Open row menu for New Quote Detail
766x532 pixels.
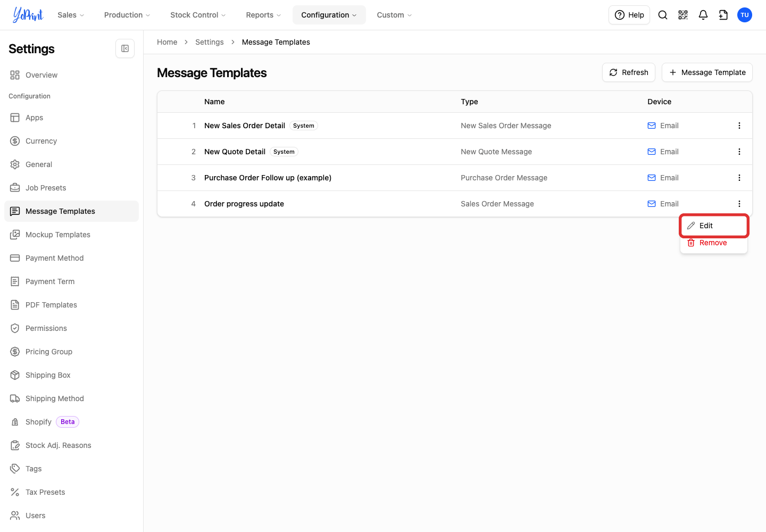pyautogui.click(x=739, y=152)
